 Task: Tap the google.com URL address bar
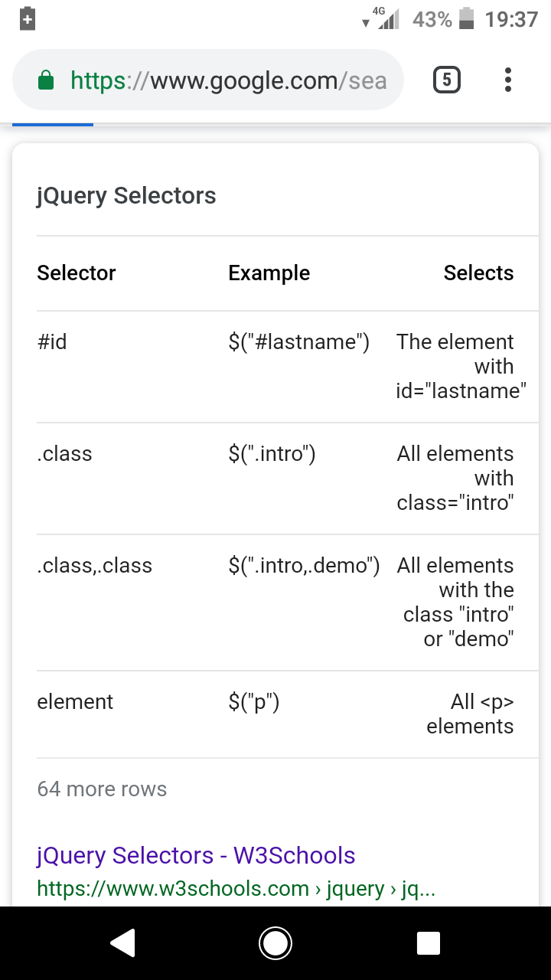point(208,80)
